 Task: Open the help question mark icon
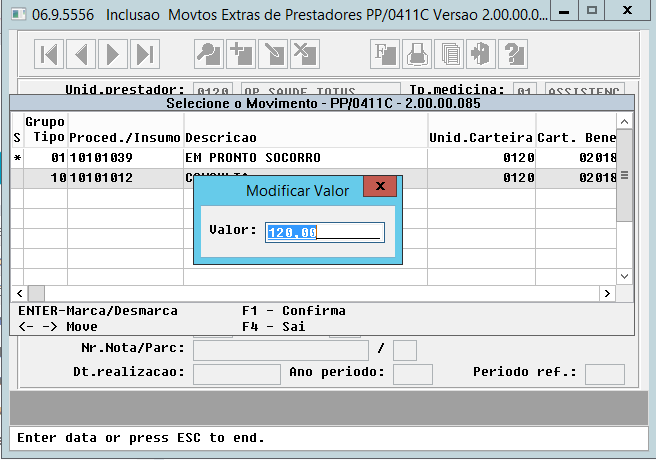point(513,54)
